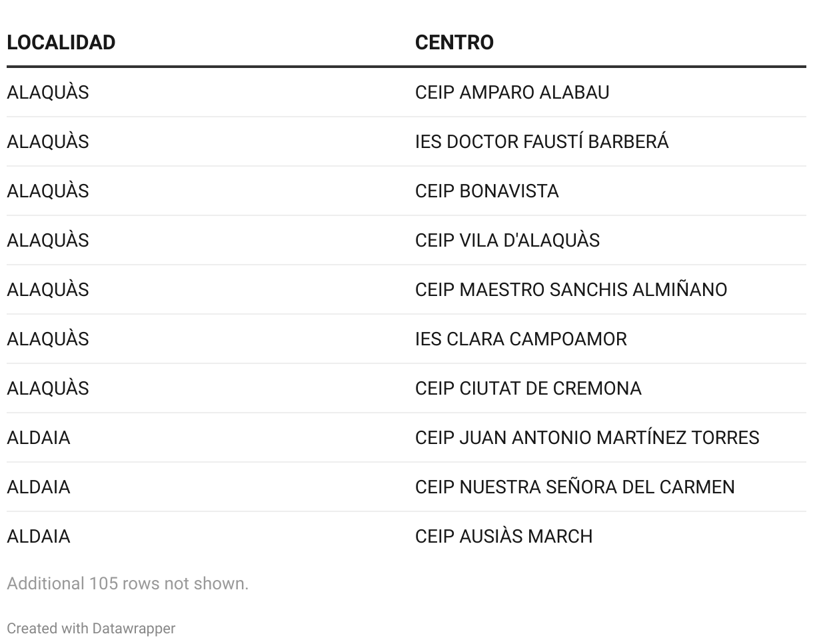Screen dimensions: 813x644
Task: Click 'Additional 105 rows not shown' note
Action: coord(127,583)
